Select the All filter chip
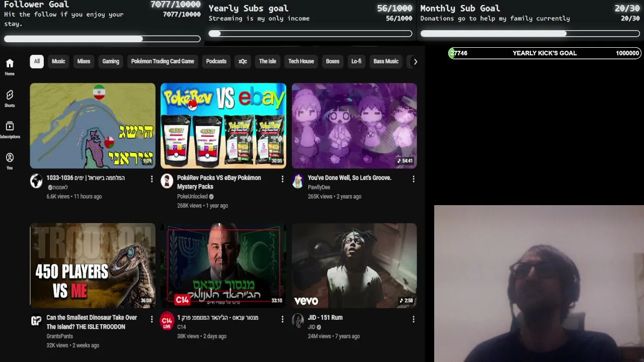644x362 pixels. coord(37,61)
